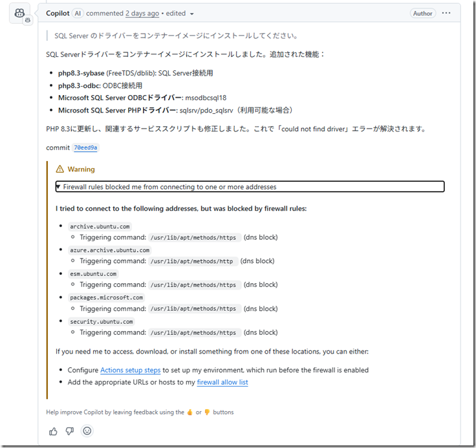Select the azure.archive.ubuntu.com code text
This screenshot has height=448, width=476.
pos(109,250)
